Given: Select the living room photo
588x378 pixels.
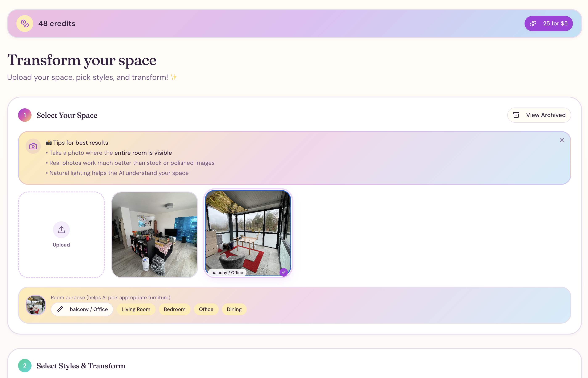Looking at the screenshot, I should coord(154,234).
